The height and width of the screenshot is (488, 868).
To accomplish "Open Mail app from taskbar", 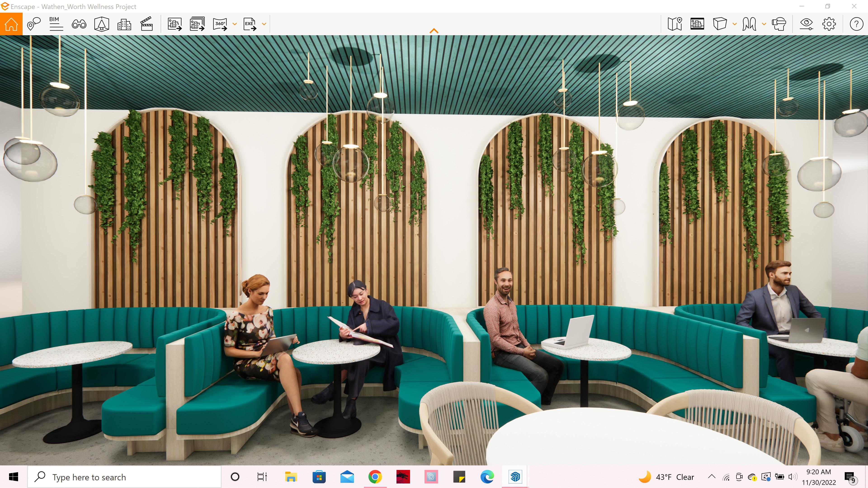I will pyautogui.click(x=347, y=477).
